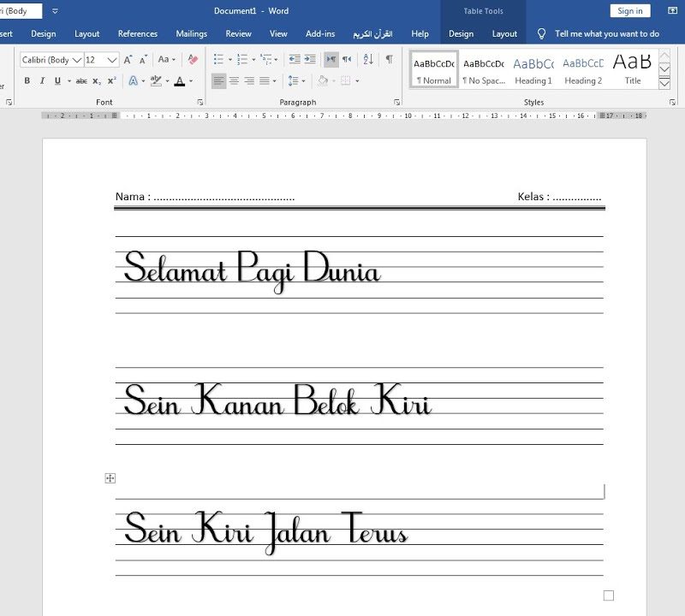Switch to the Review tab

pos(238,33)
